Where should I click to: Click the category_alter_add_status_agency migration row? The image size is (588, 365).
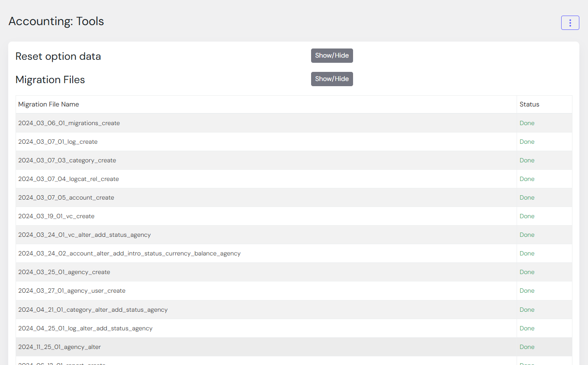[x=93, y=310]
